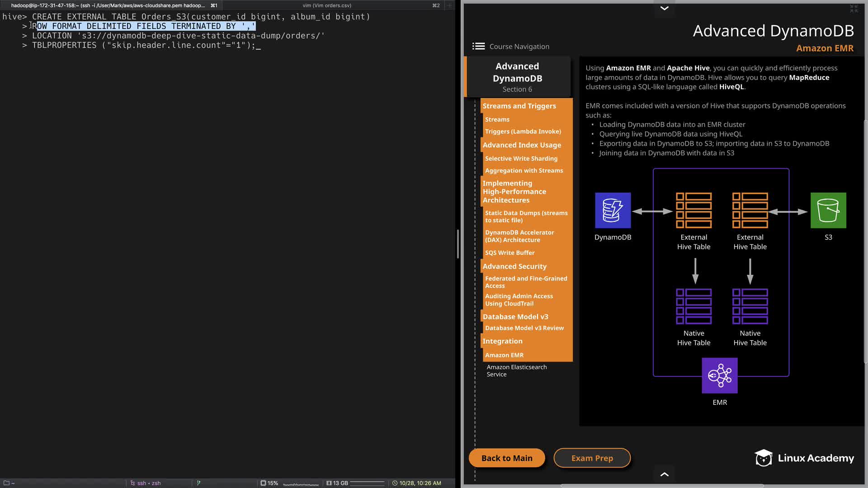Click the DynamoDB icon in the diagram
The width and height of the screenshot is (868, 488).
pyautogui.click(x=613, y=211)
